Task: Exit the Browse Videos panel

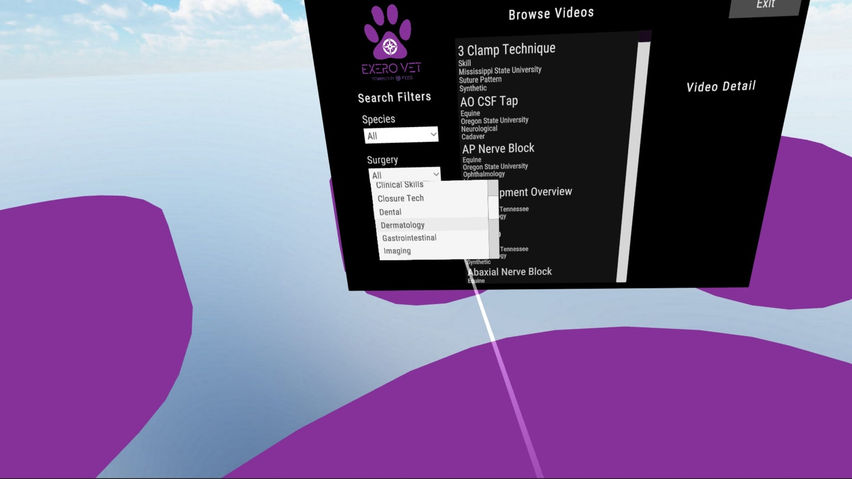Action: [765, 5]
